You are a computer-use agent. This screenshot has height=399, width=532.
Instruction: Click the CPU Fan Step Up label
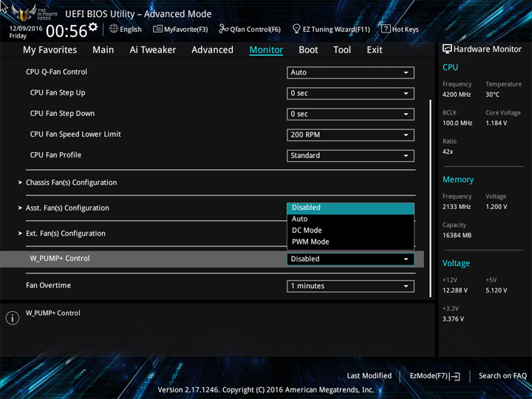(58, 93)
